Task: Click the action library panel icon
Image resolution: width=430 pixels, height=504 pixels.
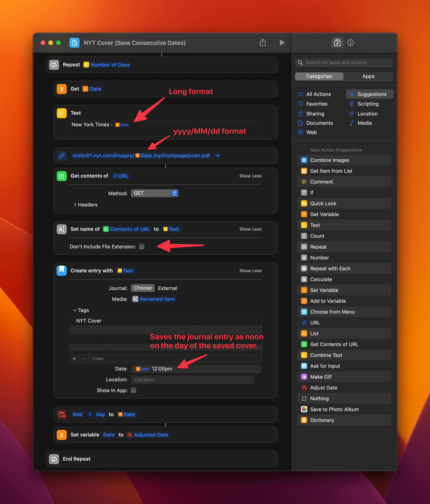Action: tap(337, 43)
